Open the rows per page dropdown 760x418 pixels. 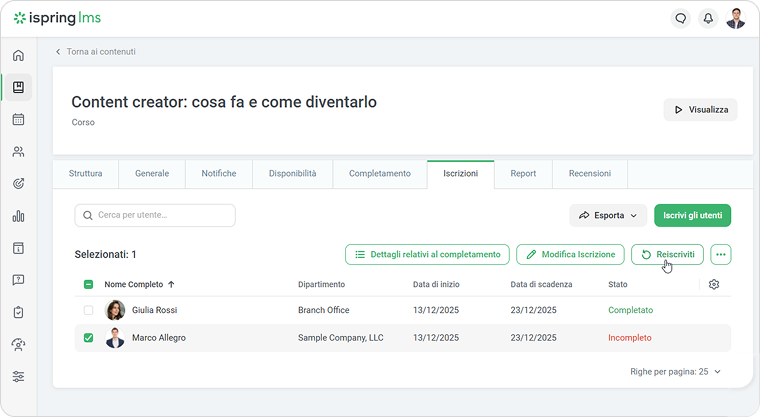pyautogui.click(x=676, y=371)
